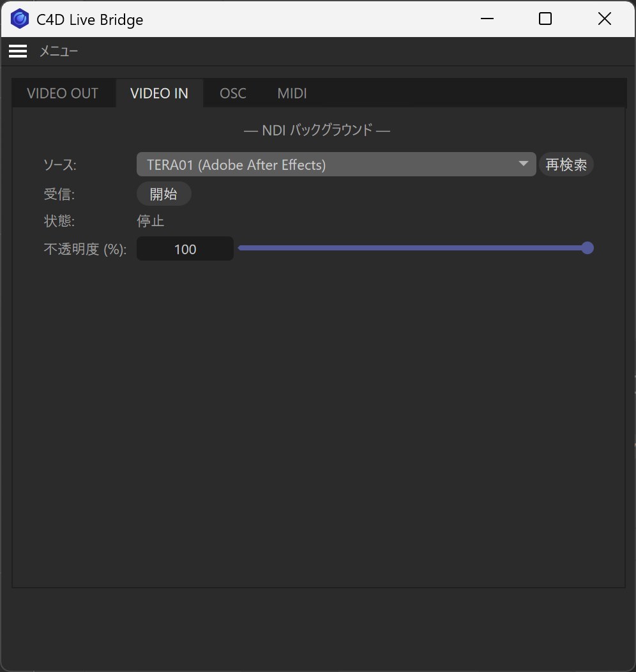The width and height of the screenshot is (636, 672).
Task: Click the dropdown arrow of source combo box
Action: [x=524, y=164]
